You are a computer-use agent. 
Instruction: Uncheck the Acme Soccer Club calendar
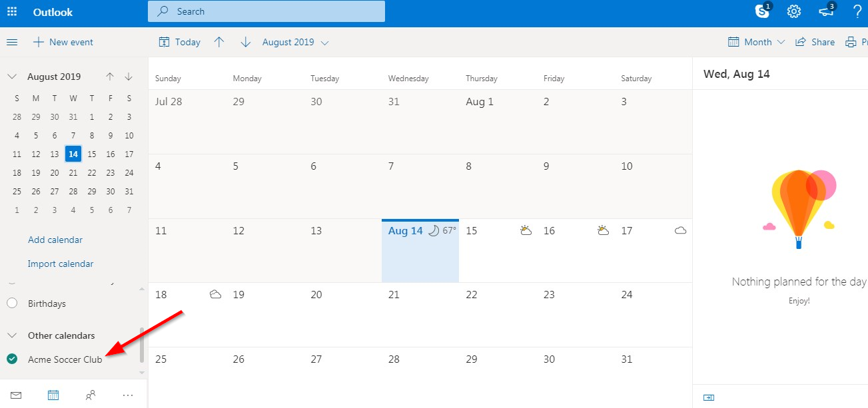tap(12, 359)
